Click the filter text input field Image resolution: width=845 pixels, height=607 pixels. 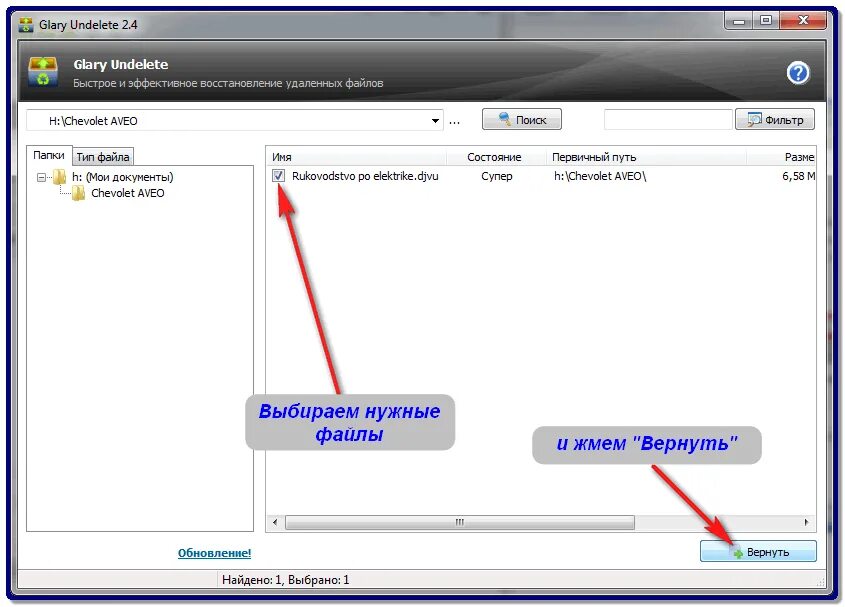pyautogui.click(x=668, y=120)
